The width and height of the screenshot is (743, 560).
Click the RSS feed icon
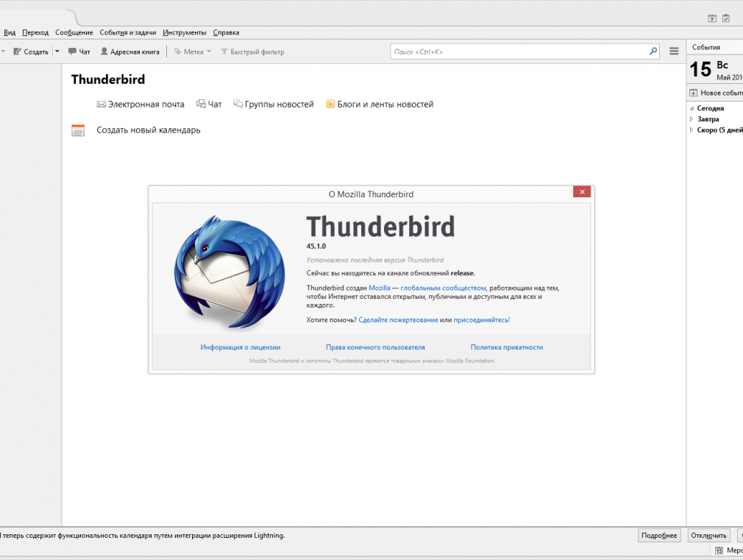click(x=330, y=104)
